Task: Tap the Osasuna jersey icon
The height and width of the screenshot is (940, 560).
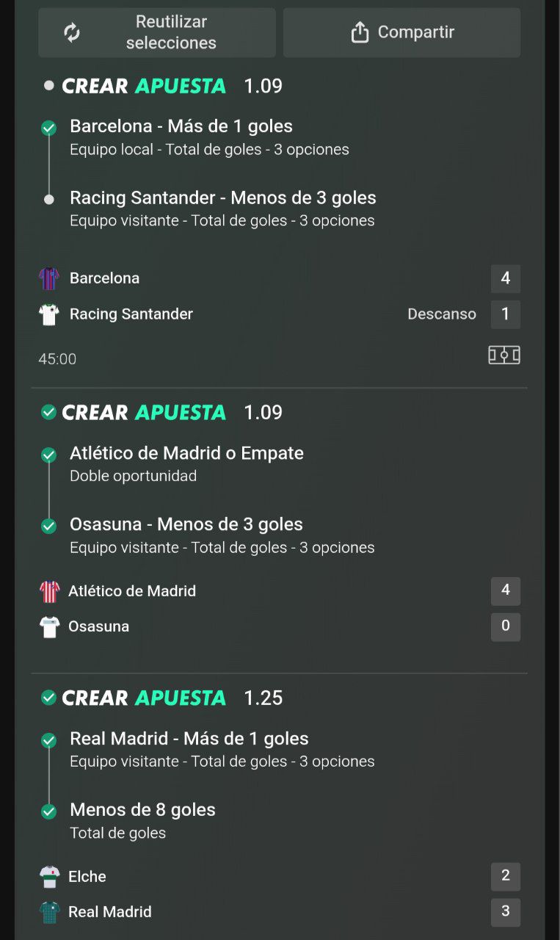Action: click(x=48, y=626)
